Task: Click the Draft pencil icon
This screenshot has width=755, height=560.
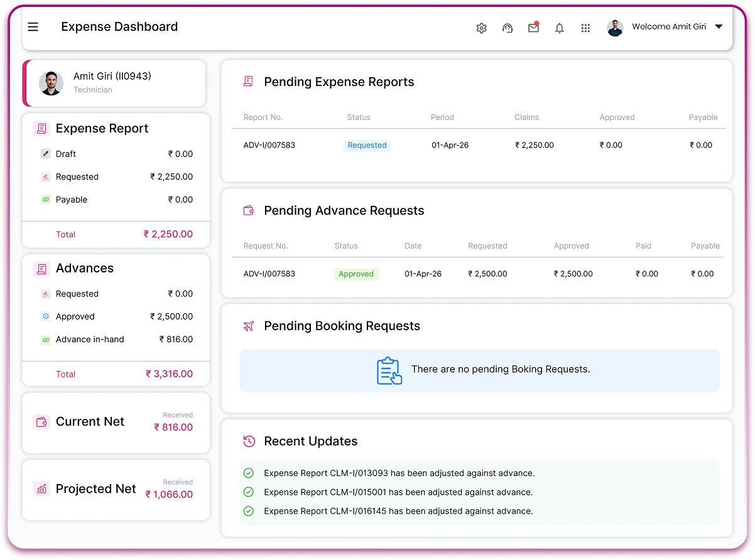Action: [45, 154]
